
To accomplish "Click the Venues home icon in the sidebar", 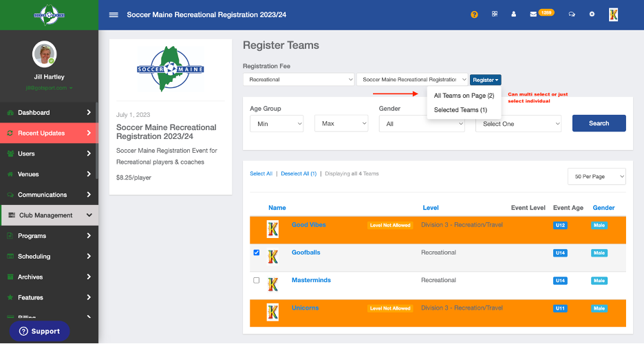I will pyautogui.click(x=10, y=174).
